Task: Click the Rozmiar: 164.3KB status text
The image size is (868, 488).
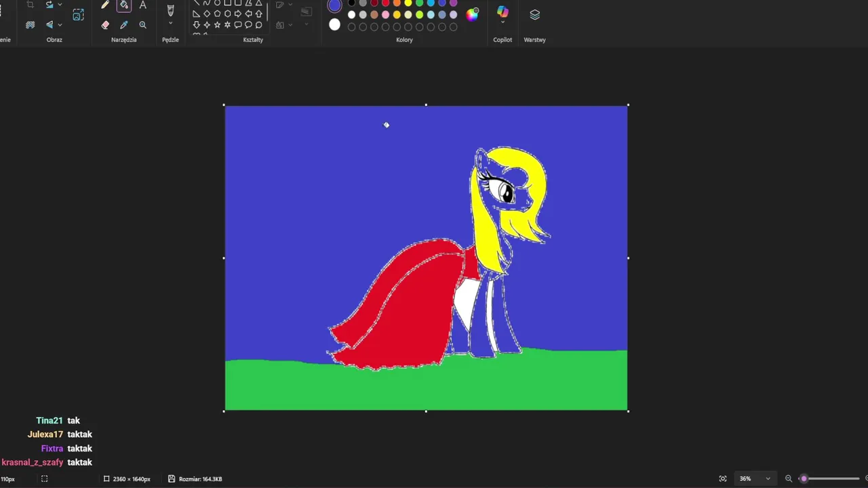Action: 200,479
